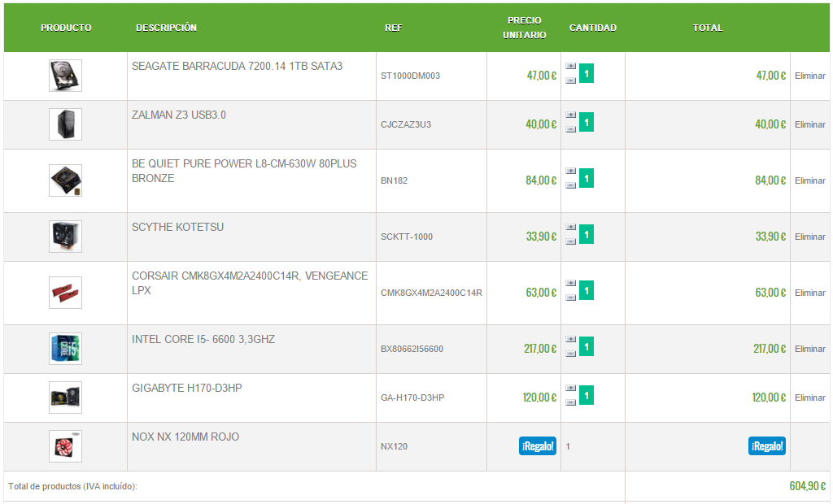833x504 pixels.
Task: Click PRODUCTO column header
Action: pyautogui.click(x=66, y=28)
